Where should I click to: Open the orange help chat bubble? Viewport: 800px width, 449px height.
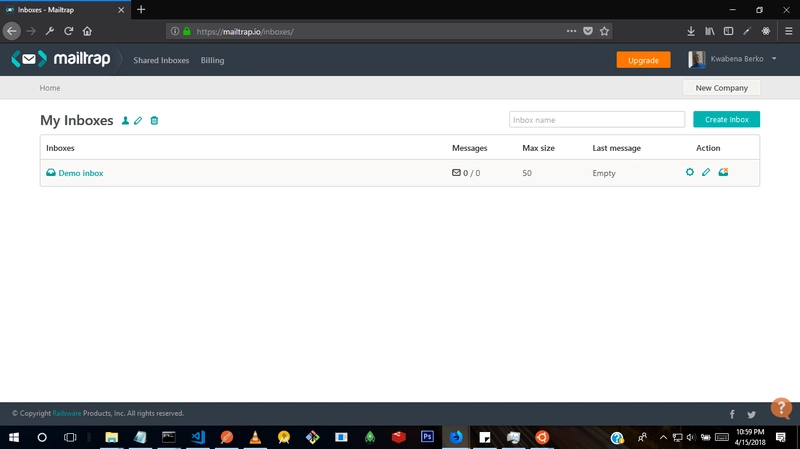pos(781,408)
